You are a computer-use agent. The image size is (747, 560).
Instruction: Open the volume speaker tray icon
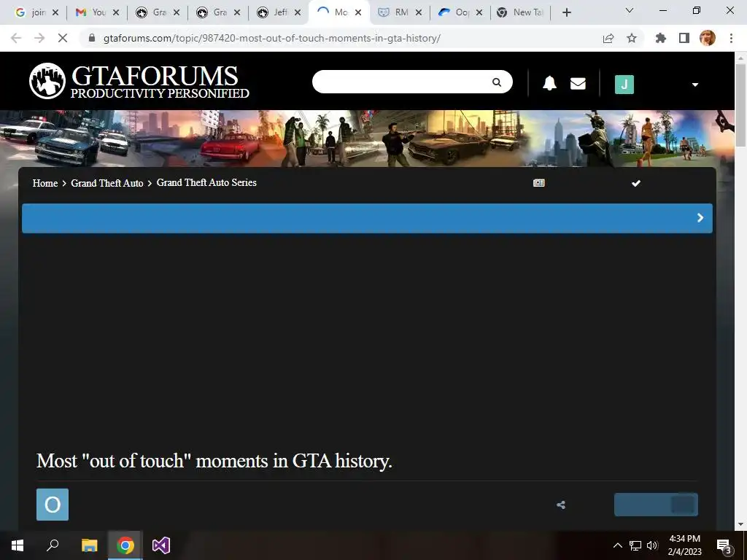(x=652, y=545)
